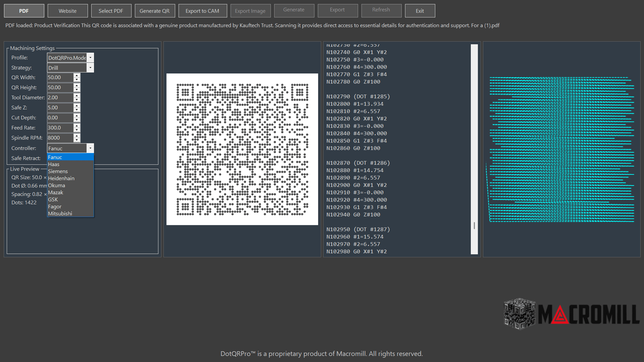Click the G-code line 'N102790 (DOT #1285)'

358,97
